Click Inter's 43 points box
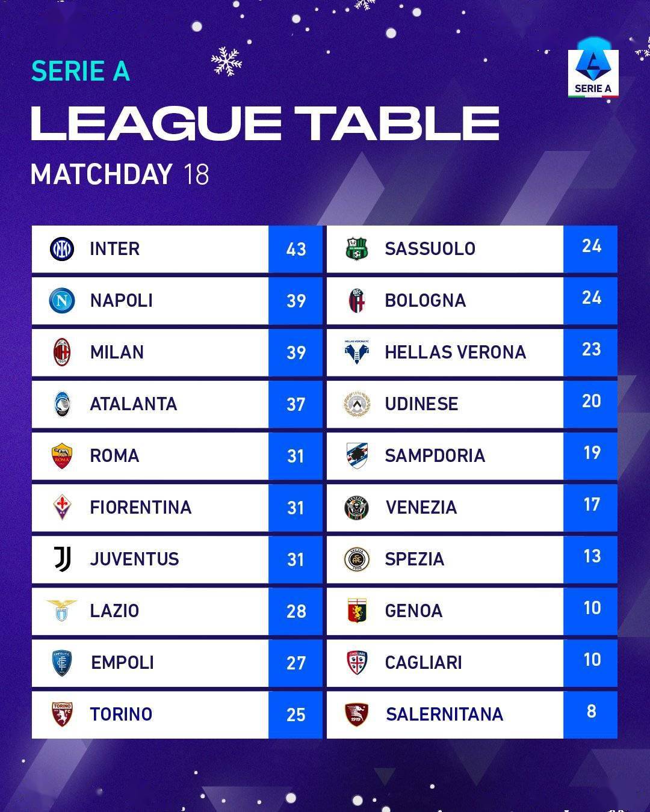This screenshot has height=812, width=650. pos(296,249)
